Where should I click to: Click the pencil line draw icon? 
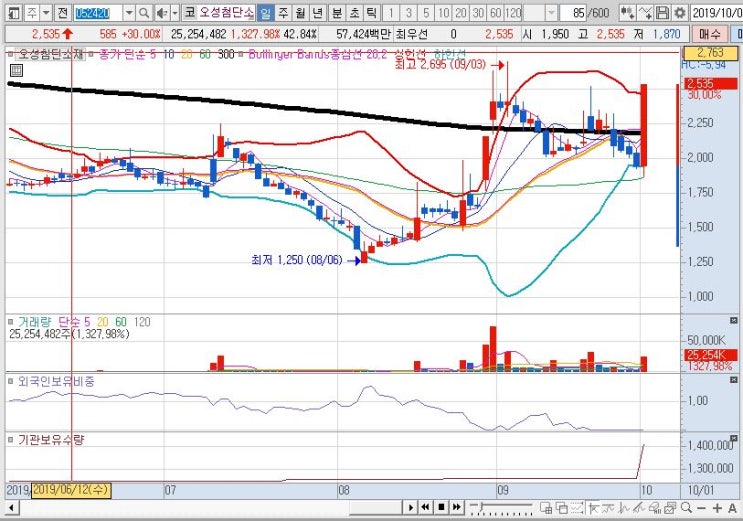(639, 508)
